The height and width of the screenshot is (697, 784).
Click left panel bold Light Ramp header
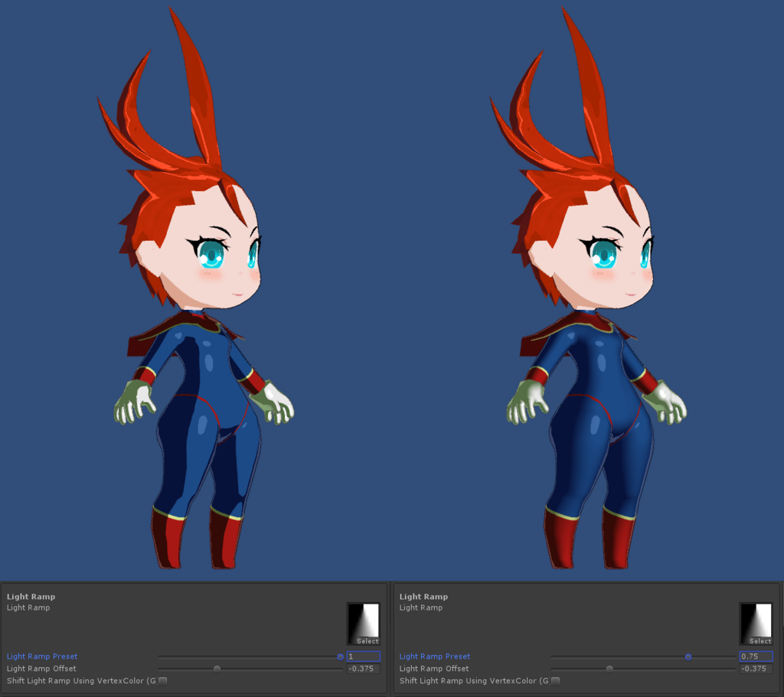(31, 597)
